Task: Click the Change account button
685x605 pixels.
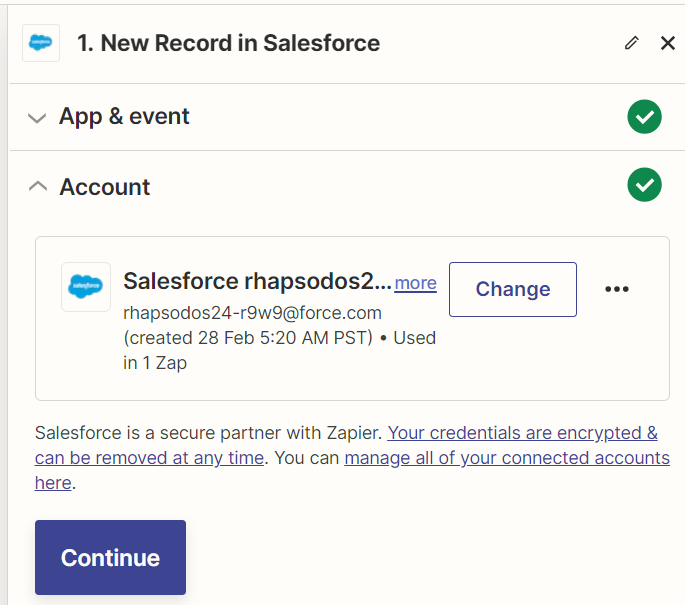Action: pyautogui.click(x=513, y=289)
